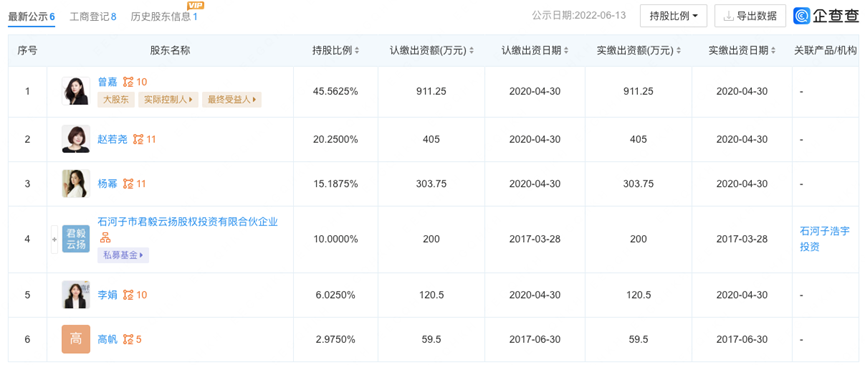Open the 持股比例 dropdown button
Image resolution: width=865 pixels, height=365 pixels.
(x=674, y=16)
